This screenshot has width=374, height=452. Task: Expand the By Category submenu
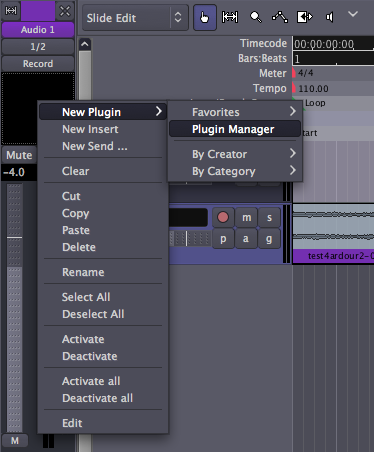click(235, 171)
